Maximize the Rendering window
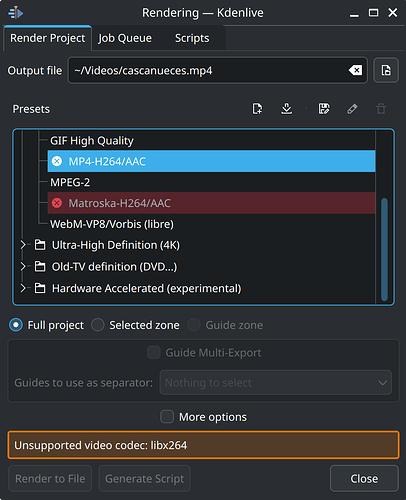 373,13
